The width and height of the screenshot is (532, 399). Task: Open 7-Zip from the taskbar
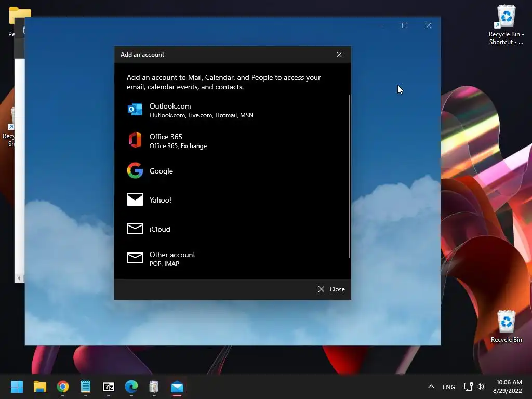(108, 387)
